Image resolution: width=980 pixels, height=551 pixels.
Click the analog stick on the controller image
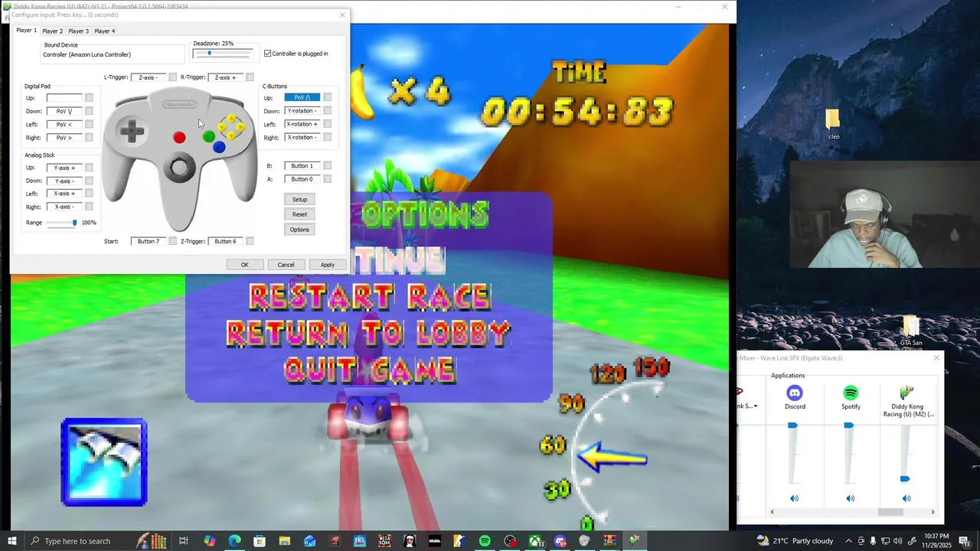tap(179, 168)
